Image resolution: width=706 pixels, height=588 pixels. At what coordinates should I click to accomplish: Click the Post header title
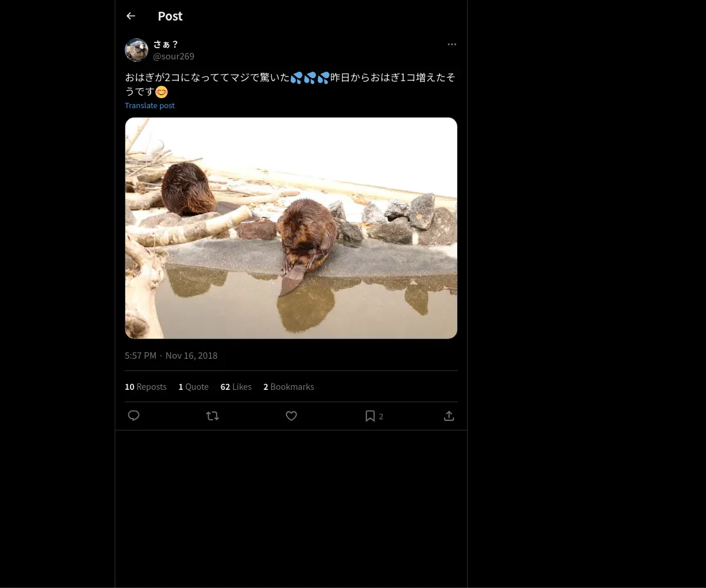pos(170,16)
